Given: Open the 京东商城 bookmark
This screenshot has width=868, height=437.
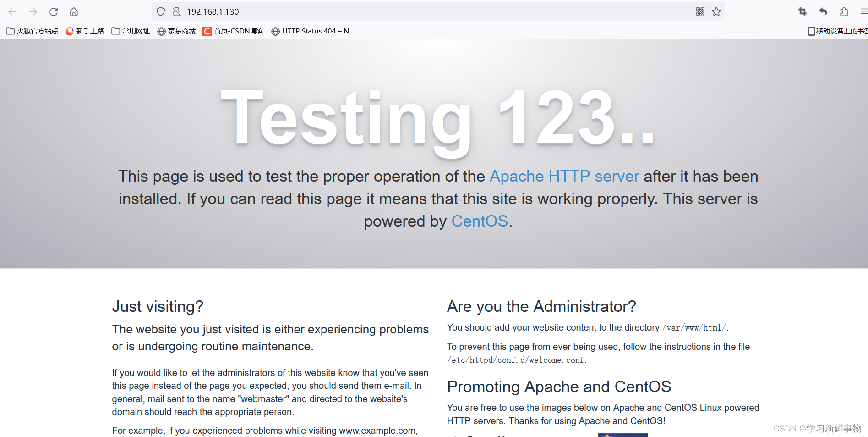Looking at the screenshot, I should point(176,31).
